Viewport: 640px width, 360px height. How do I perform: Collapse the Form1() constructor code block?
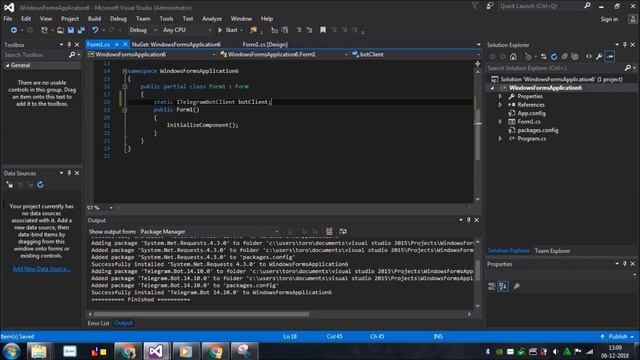click(124, 110)
